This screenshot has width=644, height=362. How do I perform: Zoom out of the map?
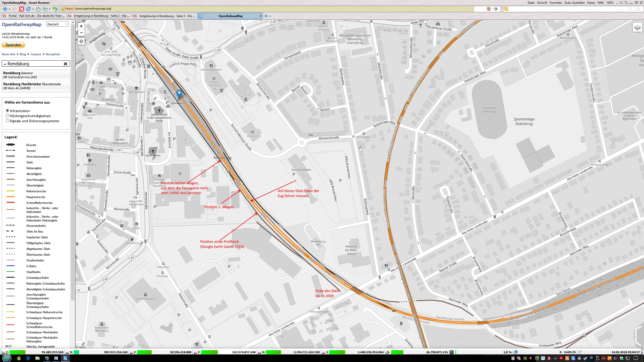[81, 33]
